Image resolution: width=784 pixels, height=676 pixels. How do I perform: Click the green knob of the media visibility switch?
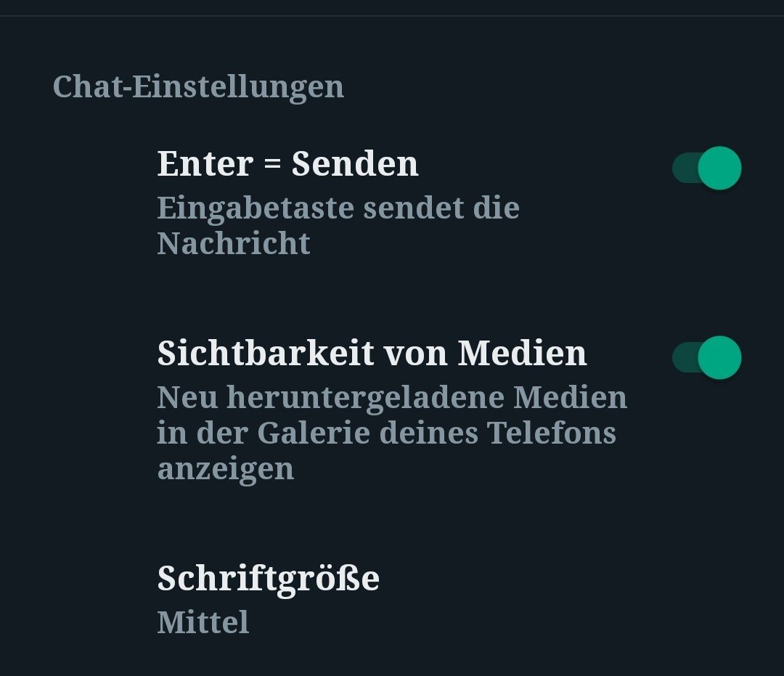pos(719,357)
